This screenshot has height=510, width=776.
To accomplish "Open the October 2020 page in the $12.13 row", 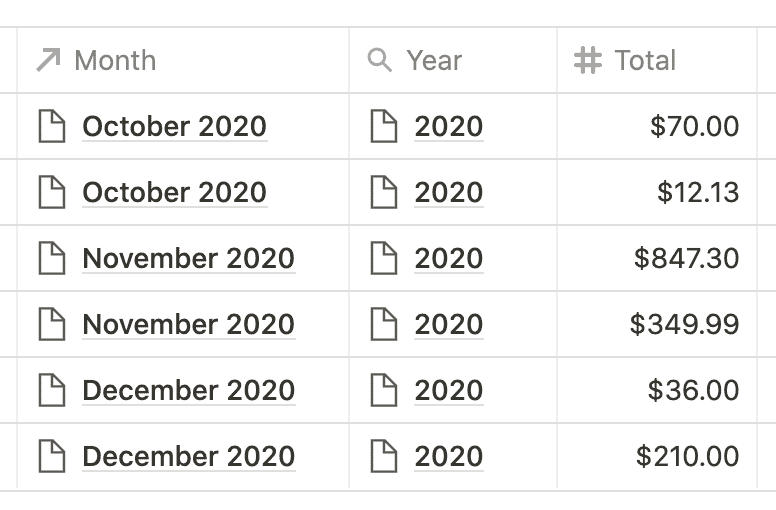I will 175,192.
